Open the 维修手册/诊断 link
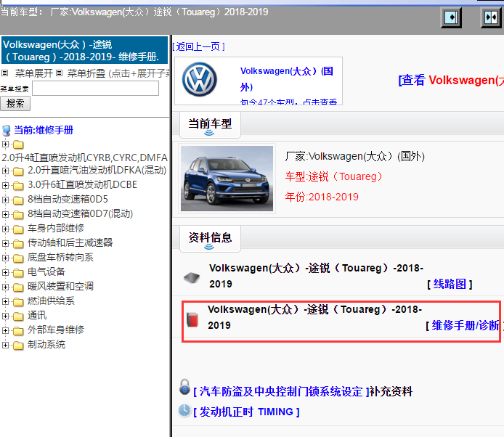The image size is (504, 437). coord(465,325)
